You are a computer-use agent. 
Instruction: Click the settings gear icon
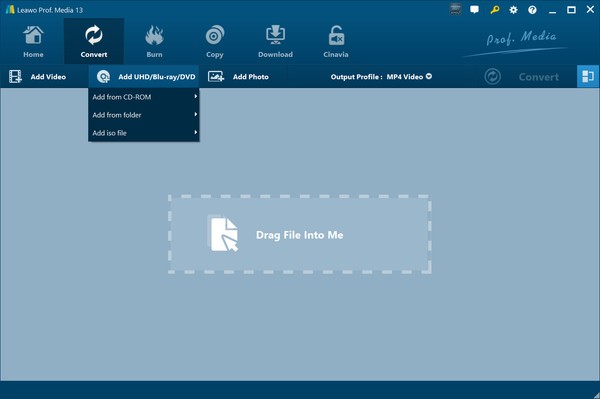(x=513, y=10)
